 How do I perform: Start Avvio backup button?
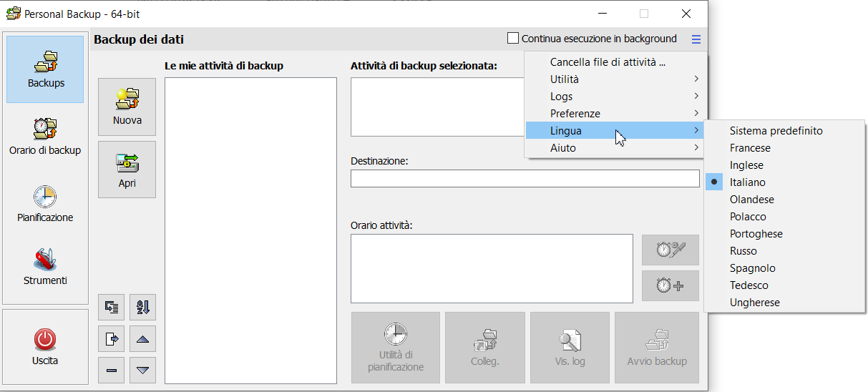coord(657,347)
